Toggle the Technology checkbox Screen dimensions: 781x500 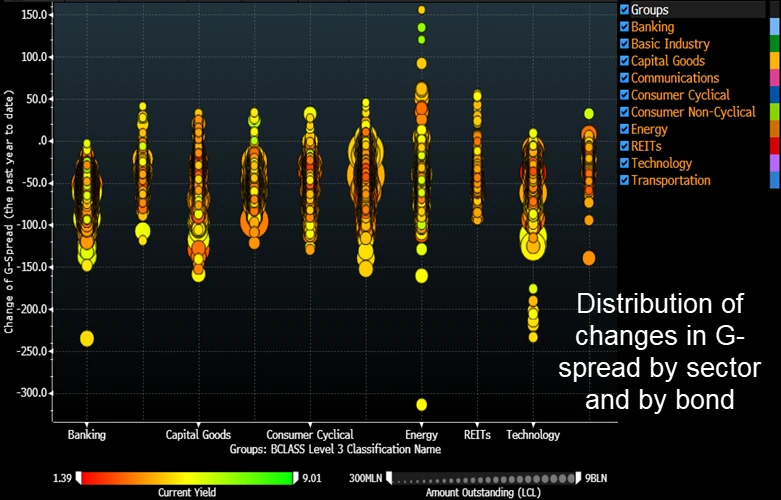coord(624,163)
